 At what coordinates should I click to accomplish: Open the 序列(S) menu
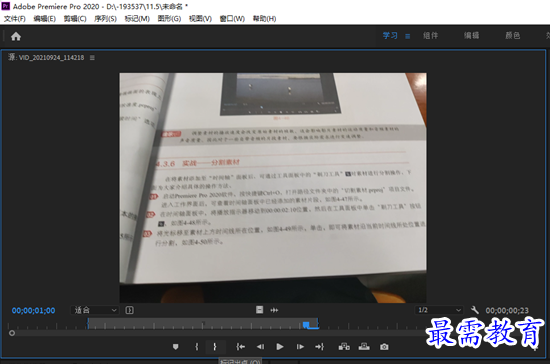[x=105, y=19]
